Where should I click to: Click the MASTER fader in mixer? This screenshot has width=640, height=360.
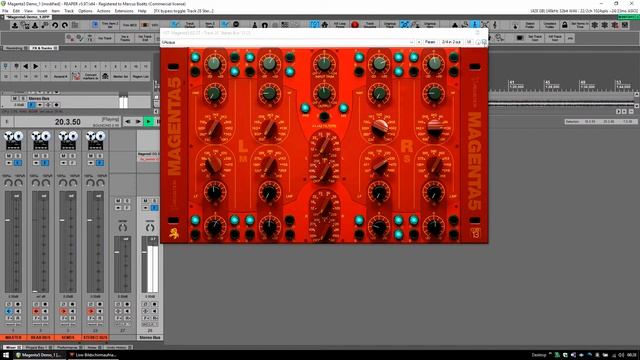[x=8, y=220]
